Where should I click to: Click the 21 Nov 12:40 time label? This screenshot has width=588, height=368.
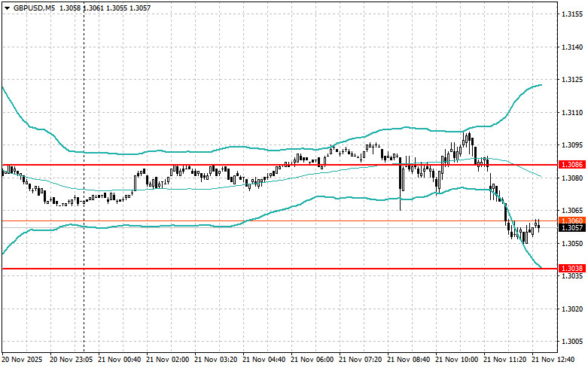[x=553, y=360]
